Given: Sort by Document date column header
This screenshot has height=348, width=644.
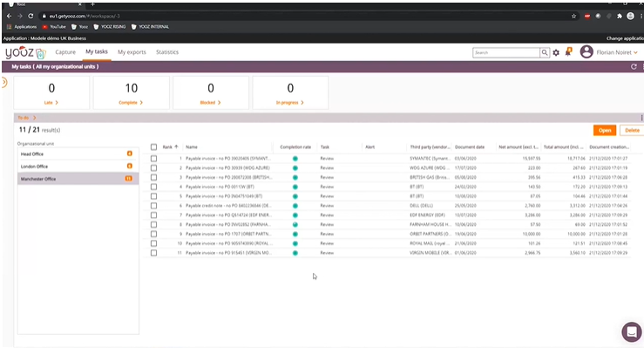Looking at the screenshot, I should pyautogui.click(x=470, y=147).
